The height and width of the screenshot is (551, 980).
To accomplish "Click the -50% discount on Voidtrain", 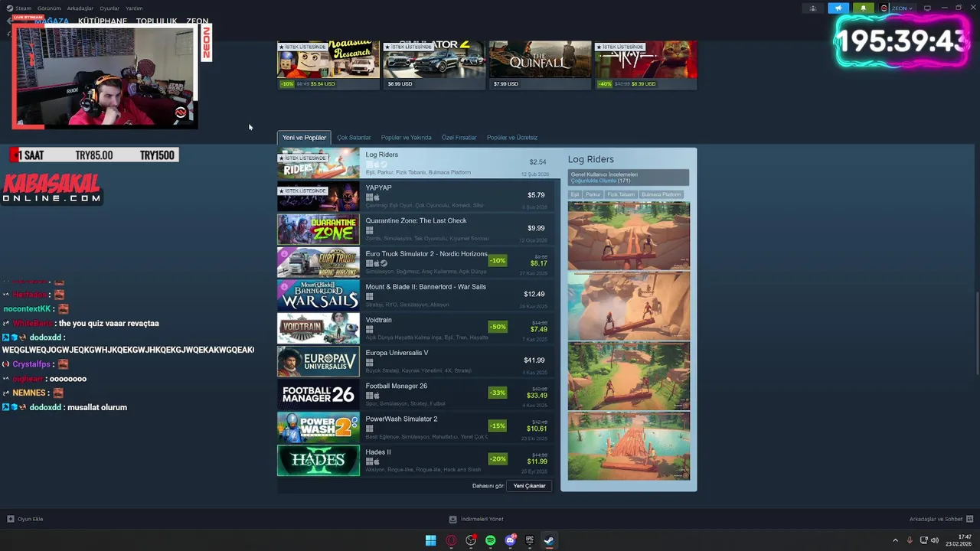I will 498,327.
